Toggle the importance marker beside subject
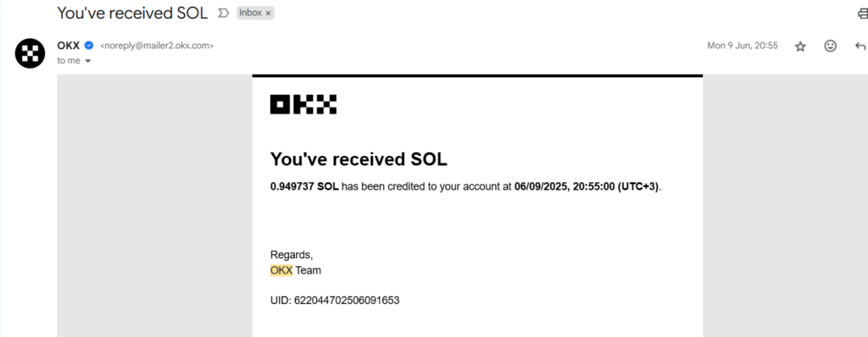This screenshot has height=337, width=868. (223, 13)
